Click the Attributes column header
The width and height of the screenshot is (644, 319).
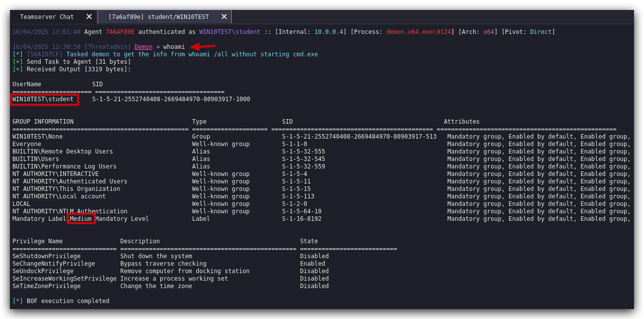click(462, 122)
